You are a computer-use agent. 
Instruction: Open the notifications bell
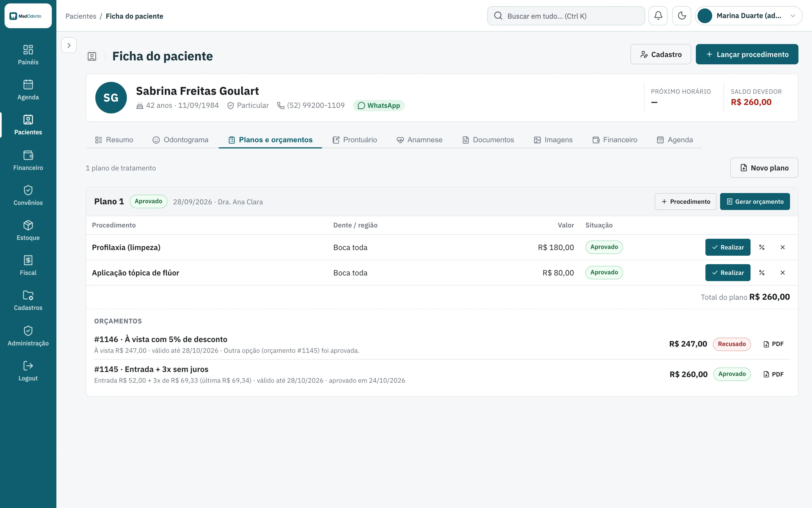point(658,16)
